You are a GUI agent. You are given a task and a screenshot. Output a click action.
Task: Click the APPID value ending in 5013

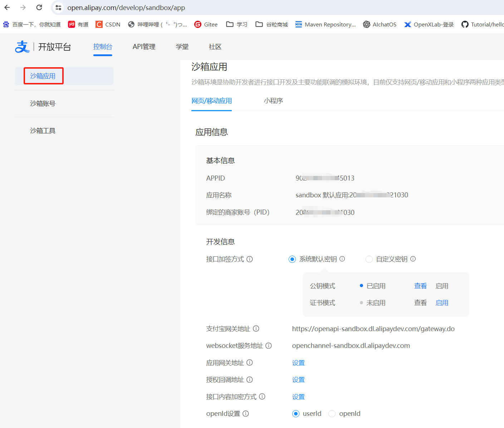(x=325, y=178)
